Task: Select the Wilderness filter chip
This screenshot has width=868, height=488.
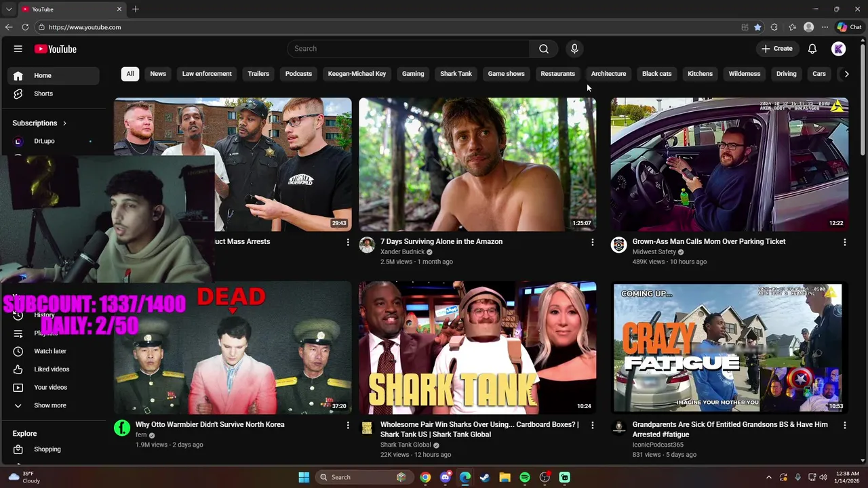Action: pos(745,74)
